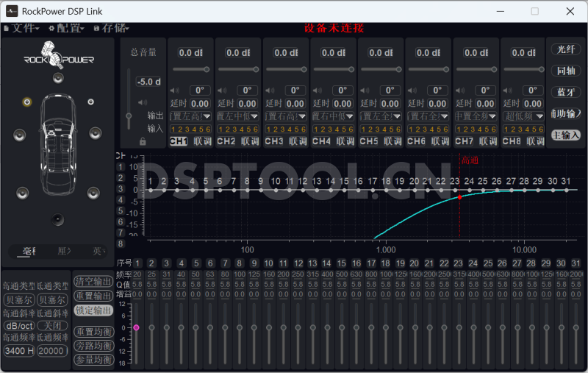Viewport: 588px width, 373px height.
Task: Select 蓝牙 Bluetooth input source
Action: (566, 92)
